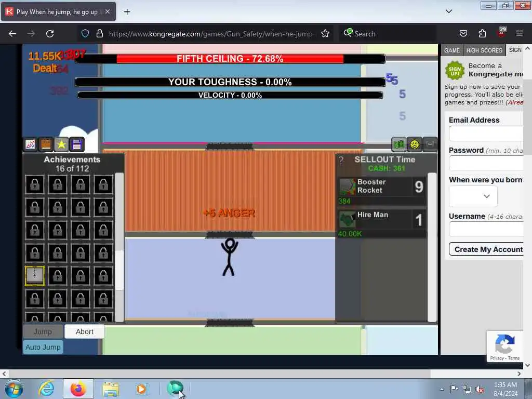Open Windows Media Player on taskbar
This screenshot has width=532, height=399.
(141, 389)
